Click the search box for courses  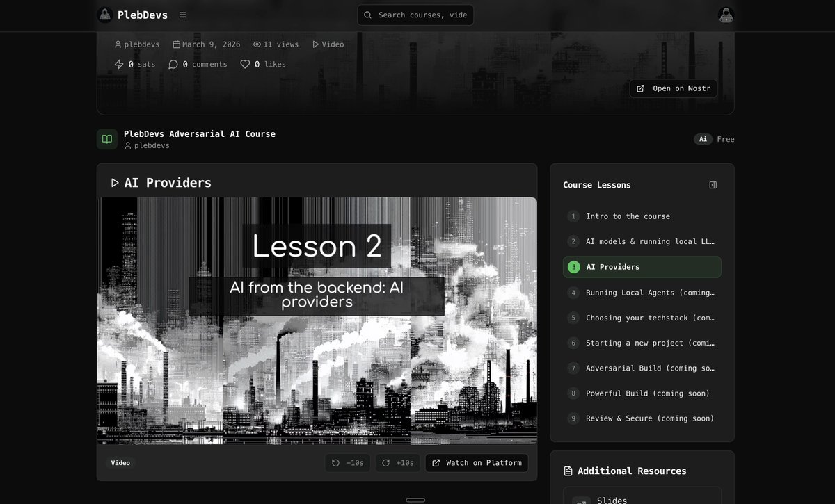point(415,15)
